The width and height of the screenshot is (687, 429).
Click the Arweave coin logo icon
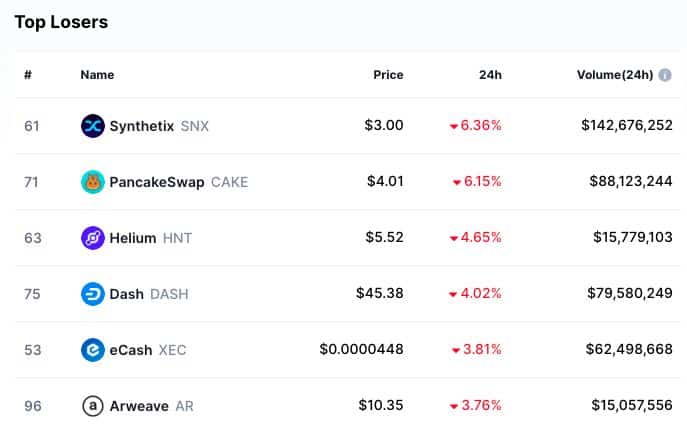[93, 406]
